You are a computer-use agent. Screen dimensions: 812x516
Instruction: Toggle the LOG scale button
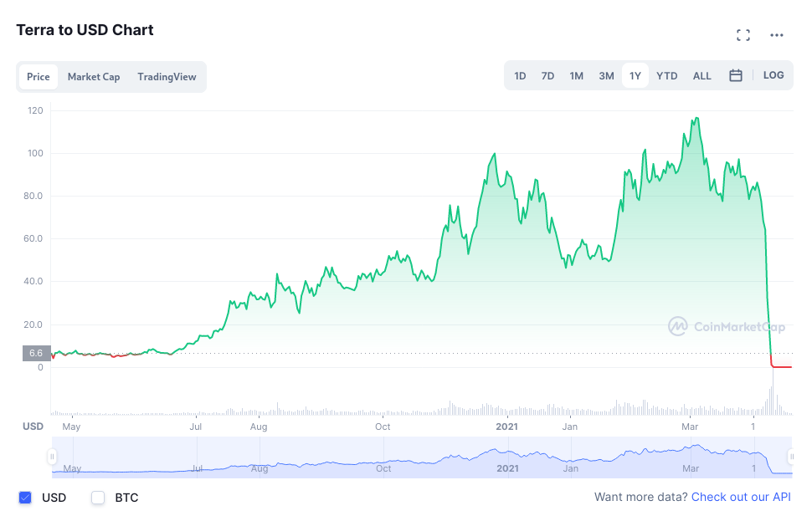click(x=773, y=75)
